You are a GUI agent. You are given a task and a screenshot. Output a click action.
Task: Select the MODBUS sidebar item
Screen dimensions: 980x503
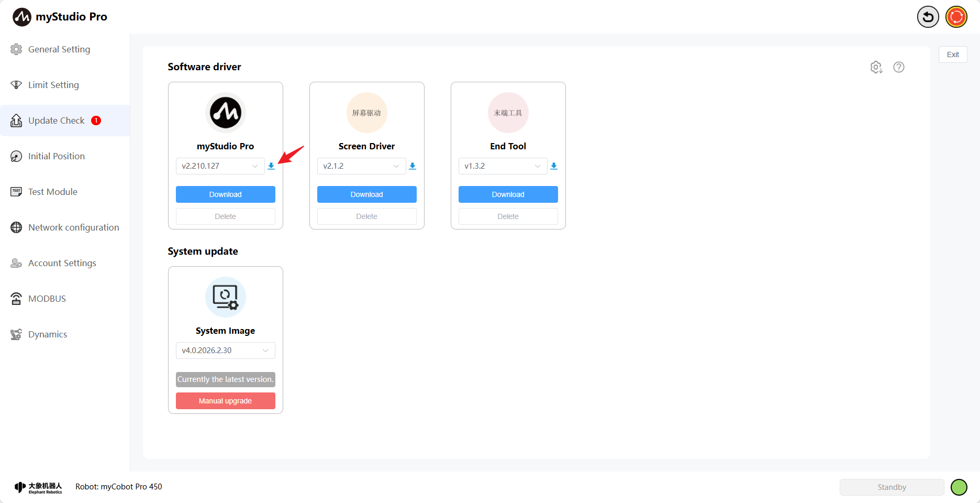(47, 299)
